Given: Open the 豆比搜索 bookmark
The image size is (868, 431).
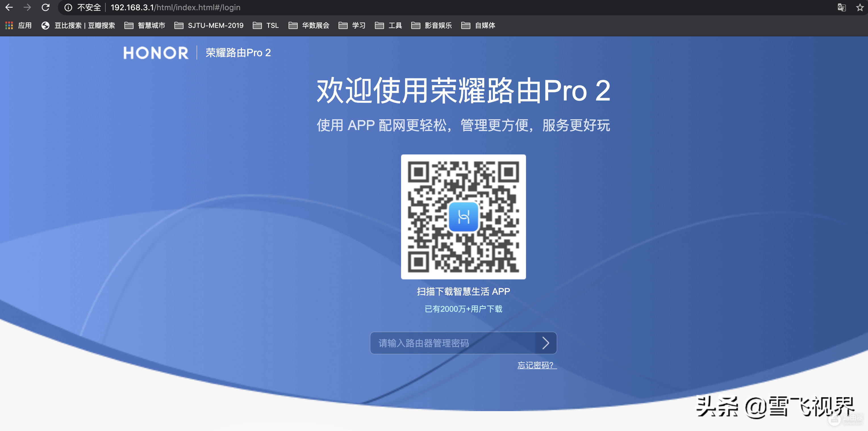Looking at the screenshot, I should [x=78, y=25].
